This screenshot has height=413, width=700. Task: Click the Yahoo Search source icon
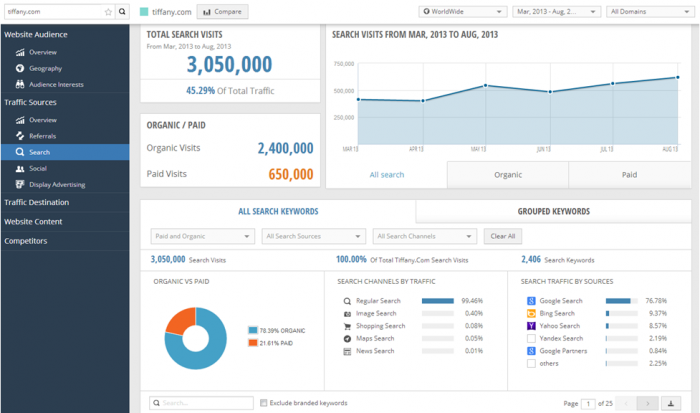(531, 326)
